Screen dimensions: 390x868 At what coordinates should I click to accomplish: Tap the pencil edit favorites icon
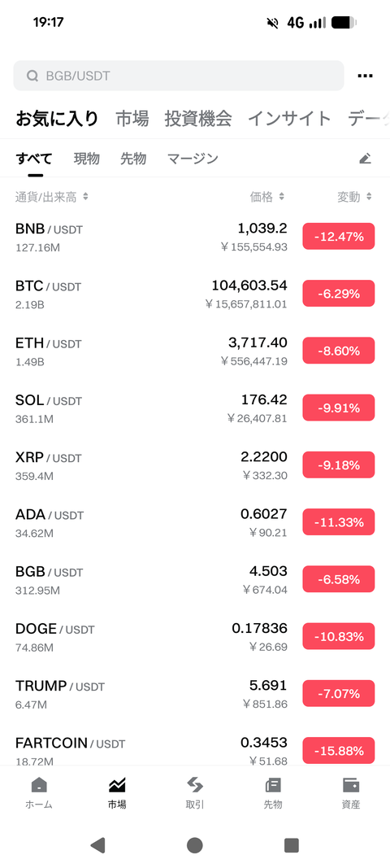365,159
